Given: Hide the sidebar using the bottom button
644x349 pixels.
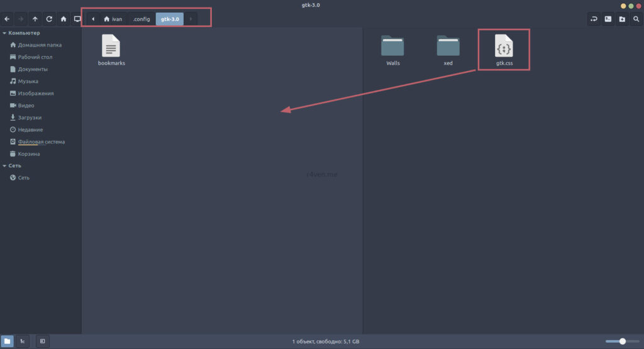Looking at the screenshot, I should pyautogui.click(x=42, y=341).
